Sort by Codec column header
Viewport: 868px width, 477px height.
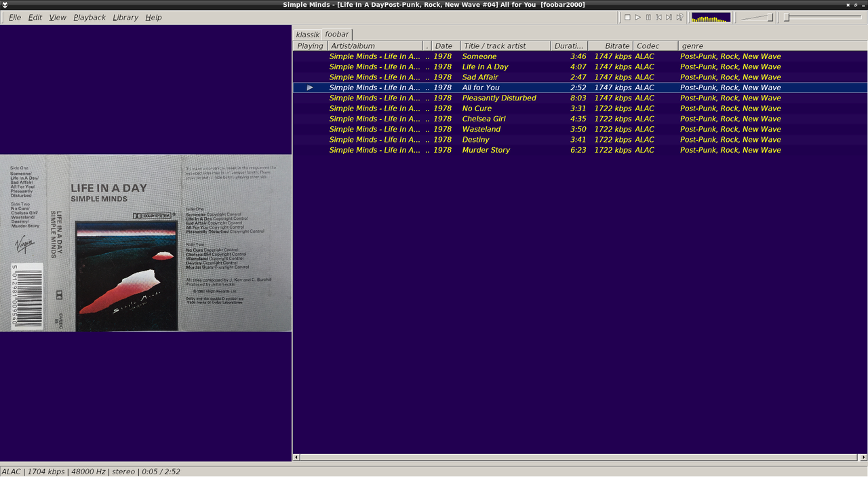(655, 45)
